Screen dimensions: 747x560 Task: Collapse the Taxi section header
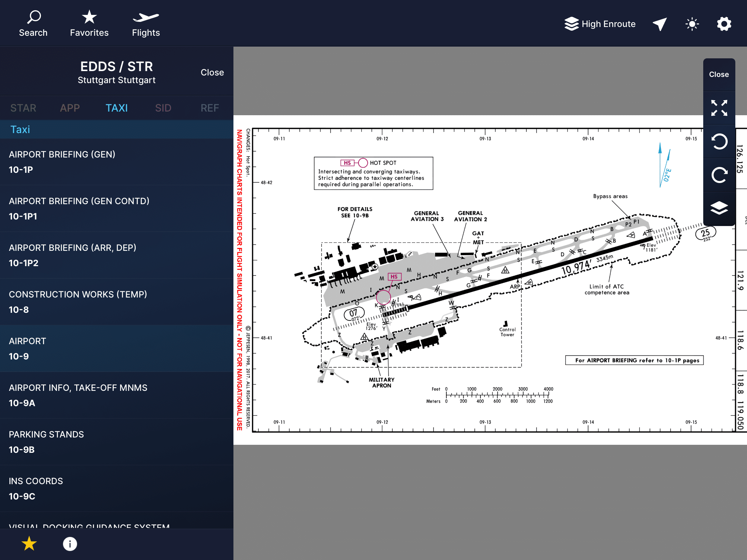[117, 129]
